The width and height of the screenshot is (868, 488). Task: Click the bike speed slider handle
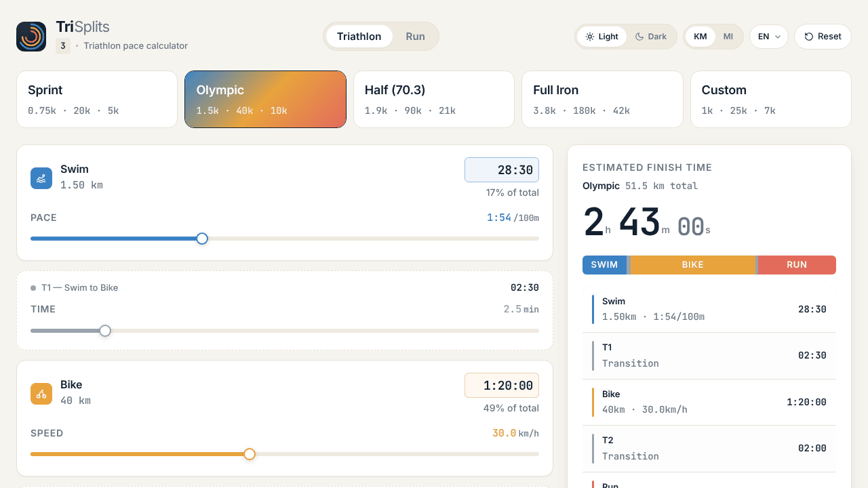(250, 454)
